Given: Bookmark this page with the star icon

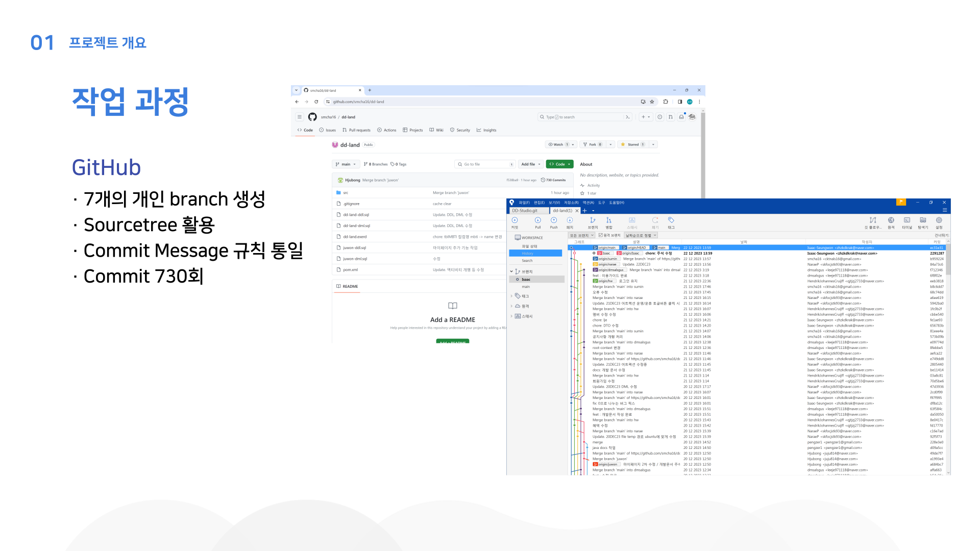Looking at the screenshot, I should pyautogui.click(x=652, y=102).
